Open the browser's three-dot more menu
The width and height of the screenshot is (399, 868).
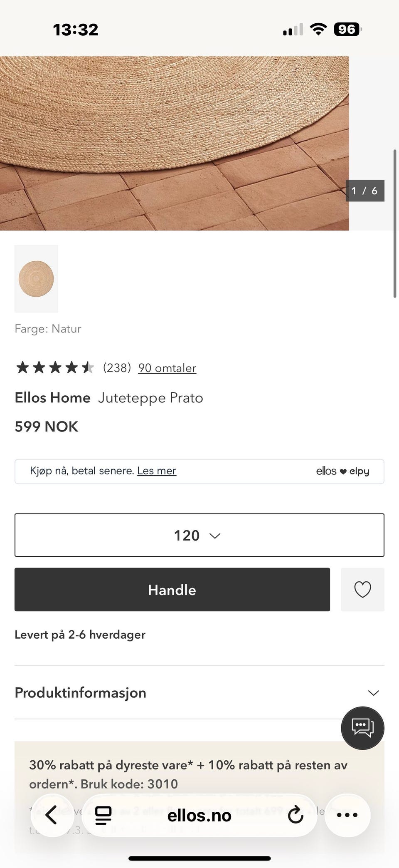347,815
